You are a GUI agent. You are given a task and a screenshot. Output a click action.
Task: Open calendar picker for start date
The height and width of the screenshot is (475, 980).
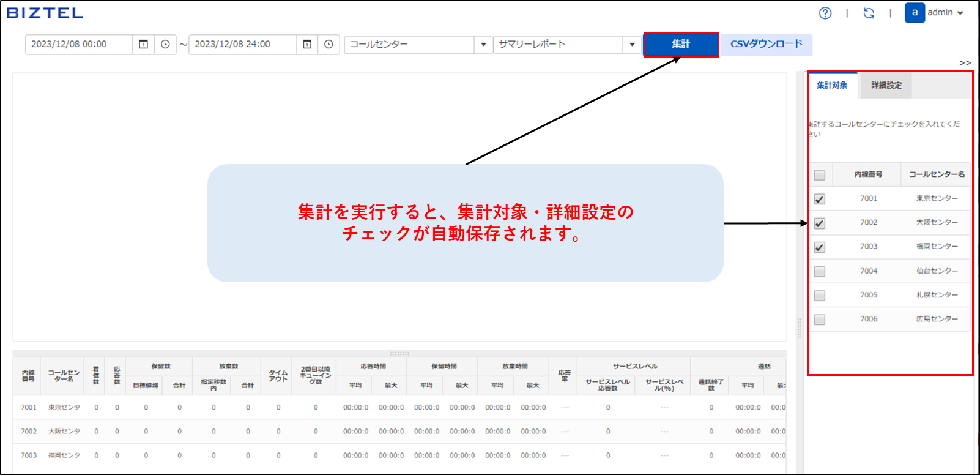(x=144, y=44)
